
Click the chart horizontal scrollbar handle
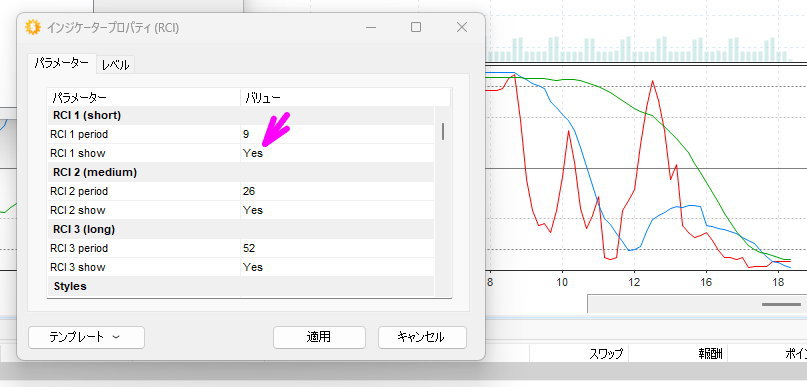tap(781, 304)
